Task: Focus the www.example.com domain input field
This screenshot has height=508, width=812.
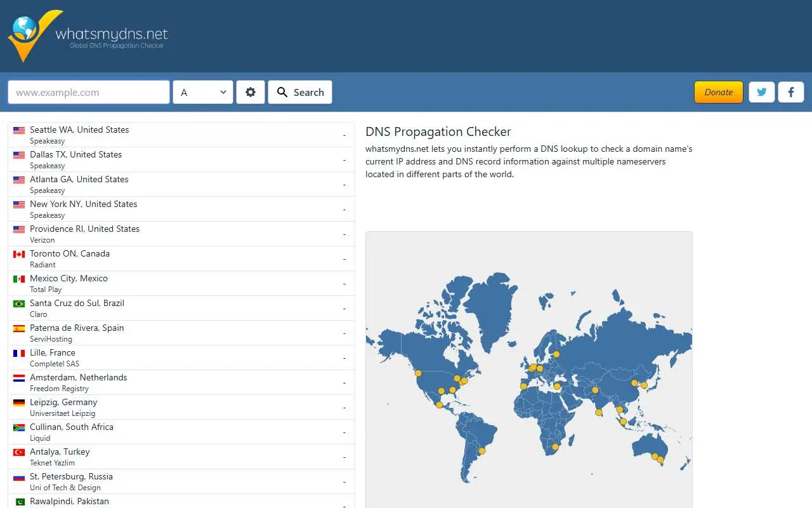Action: point(89,92)
